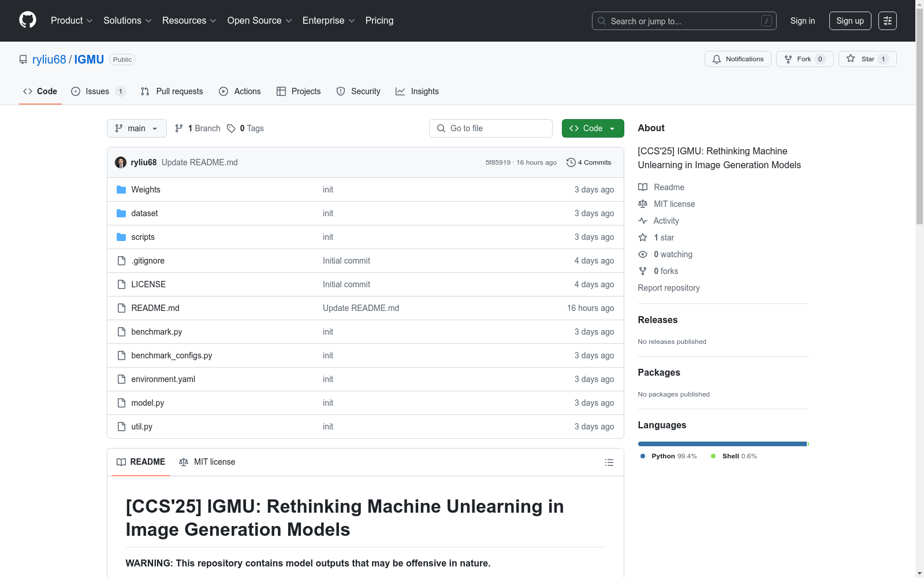924x578 pixels.
Task: Click the magnifier icon in the top search bar
Action: pos(602,21)
